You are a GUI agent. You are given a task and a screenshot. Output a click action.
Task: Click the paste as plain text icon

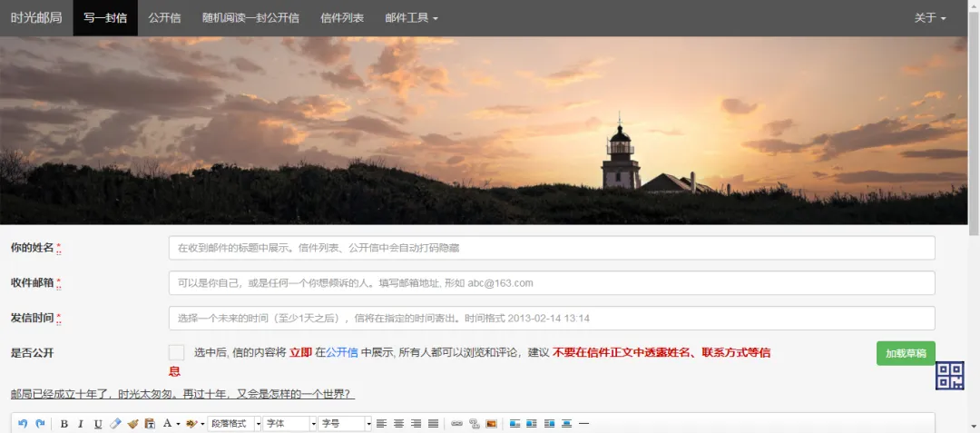click(x=150, y=424)
